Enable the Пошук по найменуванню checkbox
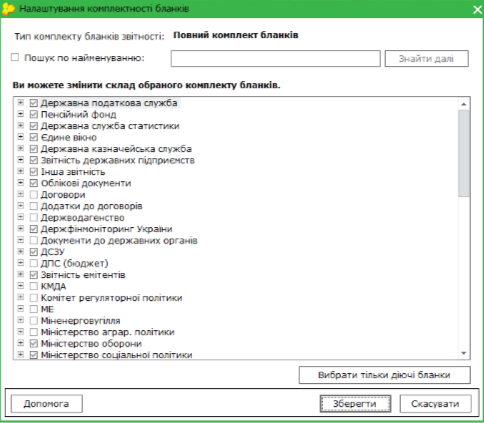Screen dimensions: 484x423 pyautogui.click(x=15, y=57)
